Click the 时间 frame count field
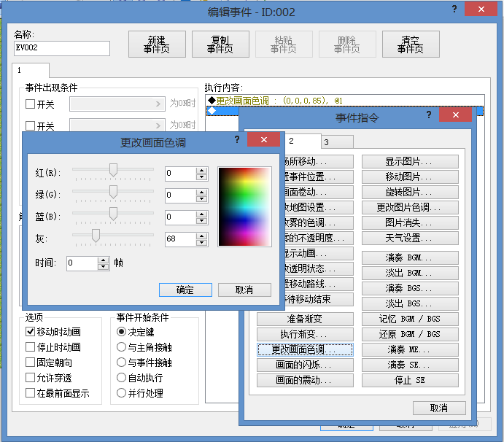The width and height of the screenshot is (504, 442). pos(82,263)
